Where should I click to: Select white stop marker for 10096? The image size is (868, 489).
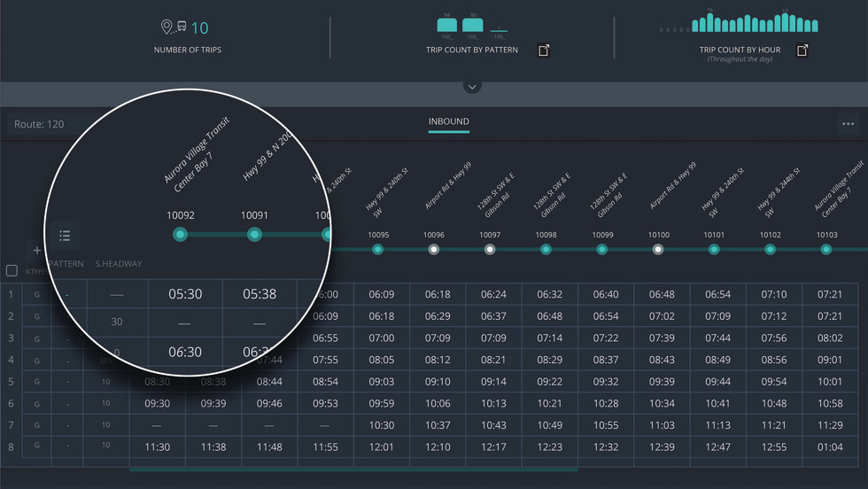[x=433, y=250]
